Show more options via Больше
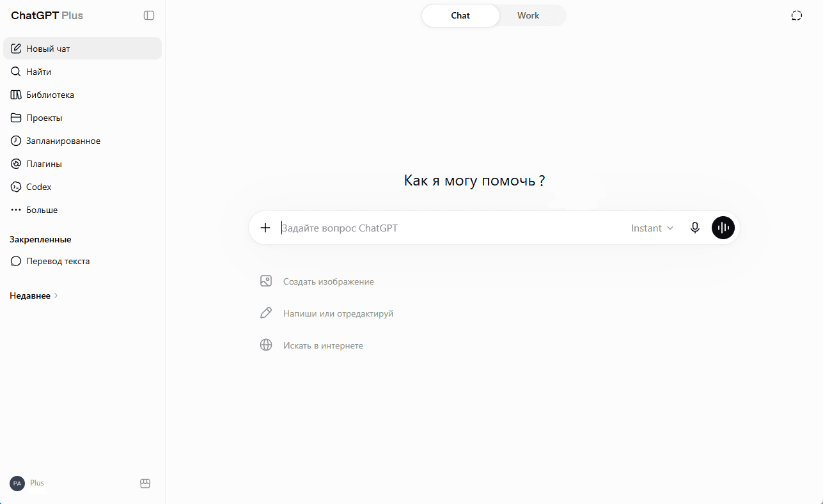This screenshot has height=504, width=823. (82, 210)
